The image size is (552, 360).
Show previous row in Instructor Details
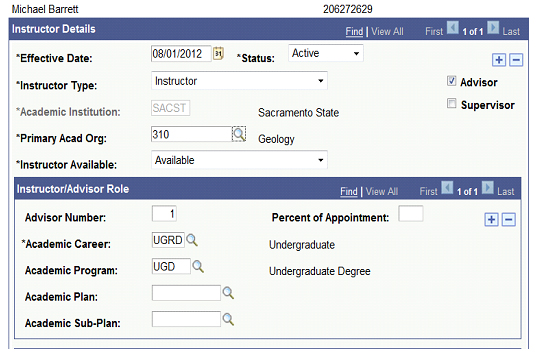pyautogui.click(x=453, y=28)
